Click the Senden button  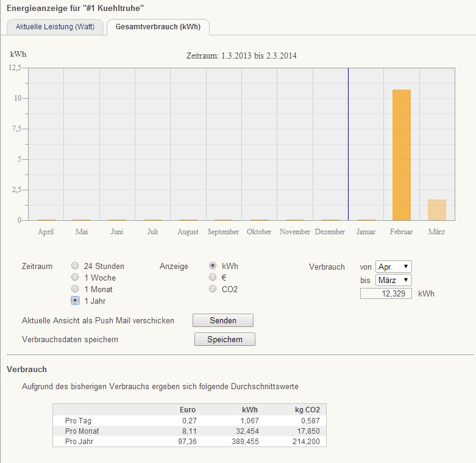(x=222, y=320)
